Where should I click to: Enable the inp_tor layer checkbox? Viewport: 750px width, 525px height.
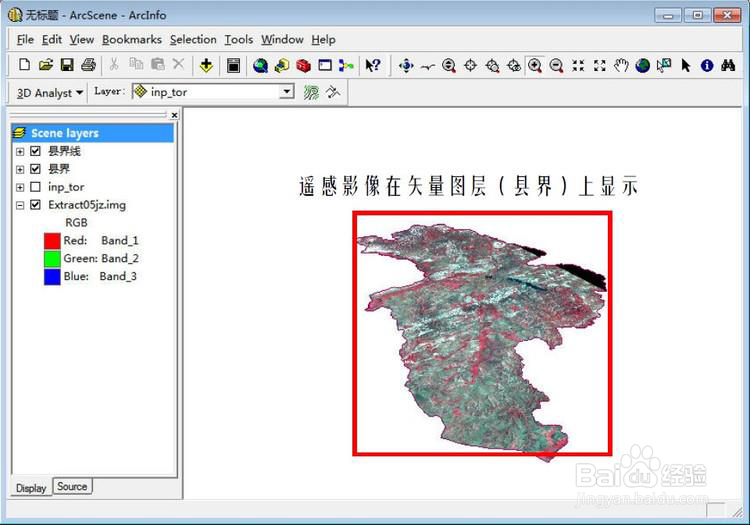35,187
